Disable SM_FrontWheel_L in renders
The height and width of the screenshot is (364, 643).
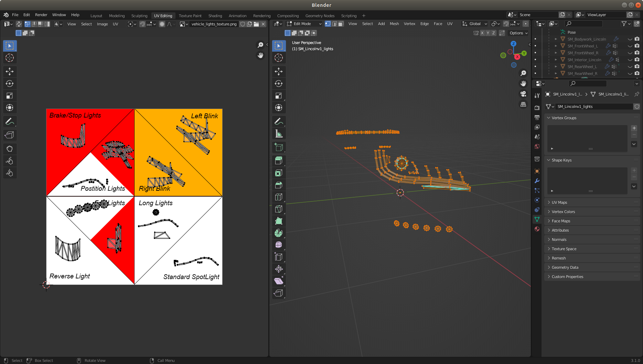point(637,46)
